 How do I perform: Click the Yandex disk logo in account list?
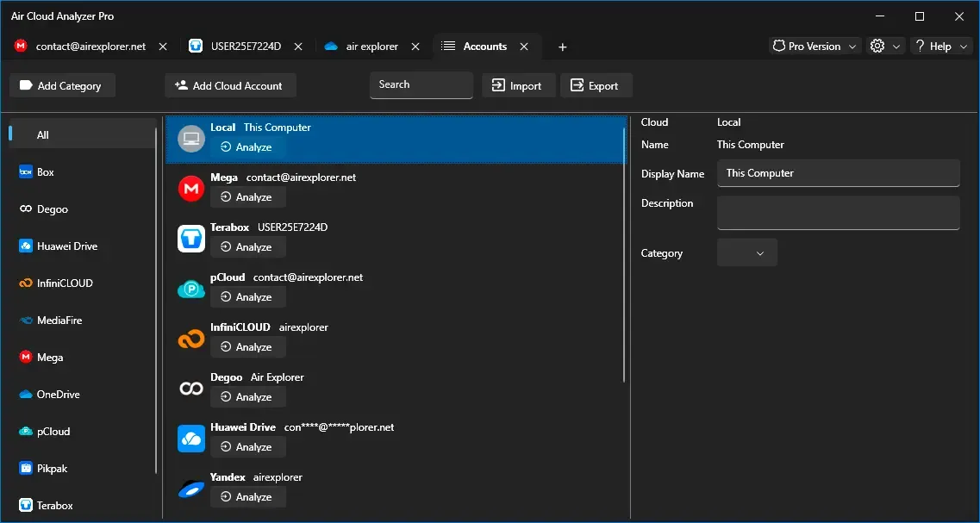191,489
